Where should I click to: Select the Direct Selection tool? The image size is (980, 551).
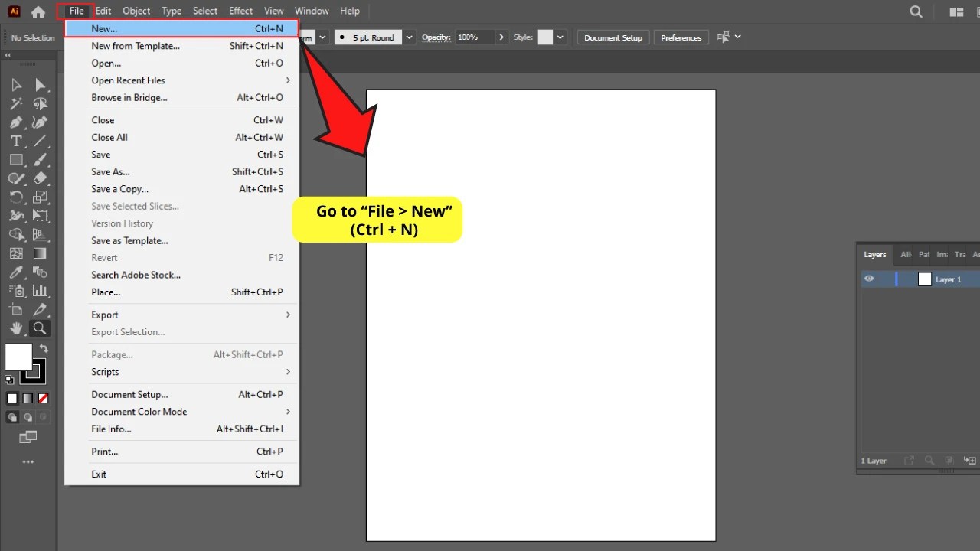click(x=41, y=84)
